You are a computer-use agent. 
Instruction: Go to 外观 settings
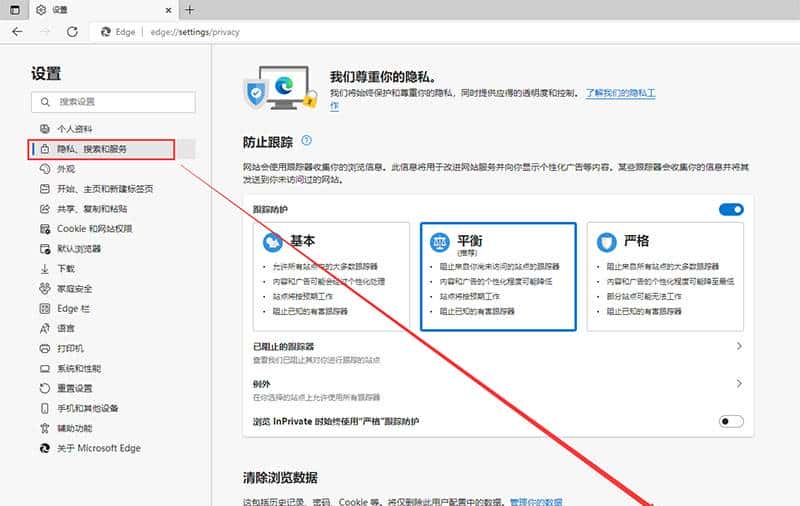coord(66,169)
